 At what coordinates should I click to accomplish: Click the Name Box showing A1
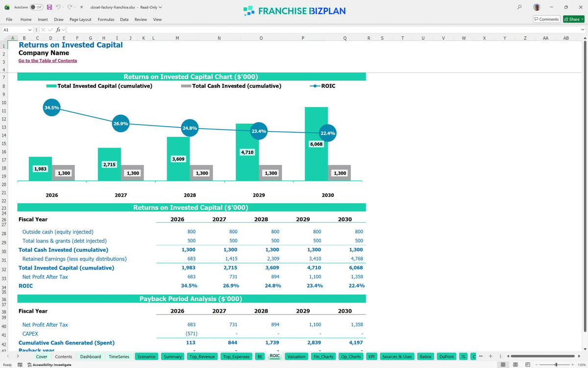coord(14,30)
